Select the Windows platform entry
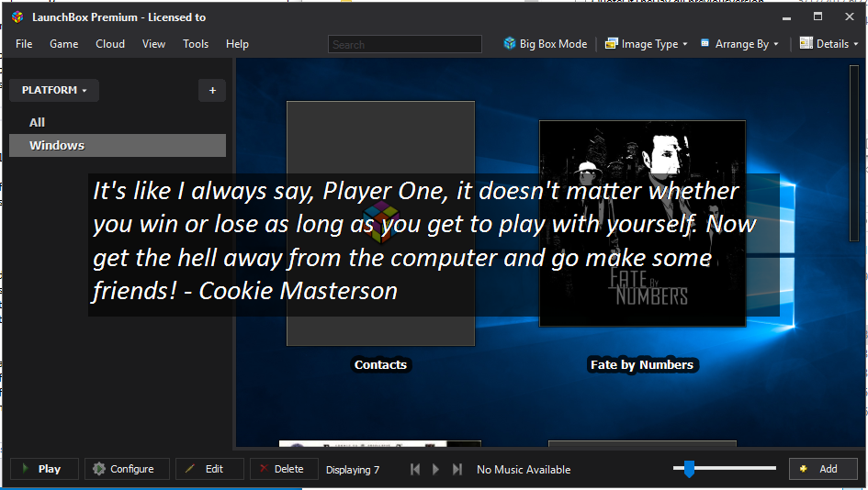Screen dimensions: 868x490 (x=118, y=146)
